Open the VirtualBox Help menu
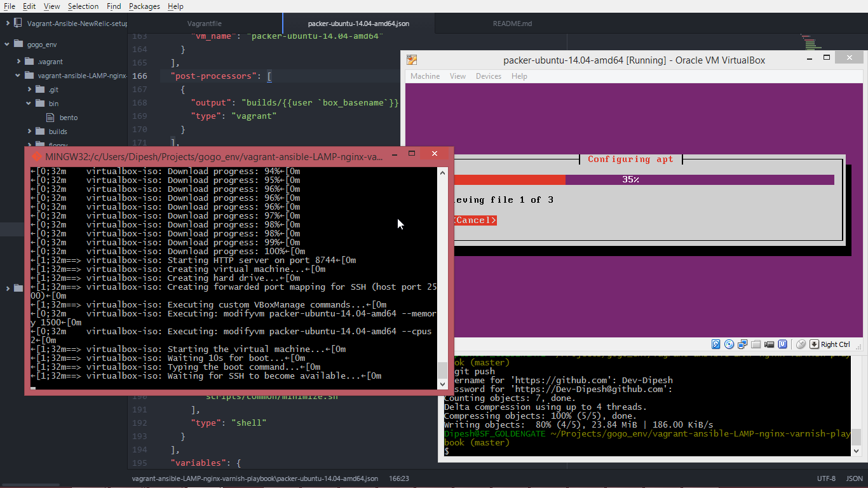This screenshot has height=488, width=868. point(519,76)
